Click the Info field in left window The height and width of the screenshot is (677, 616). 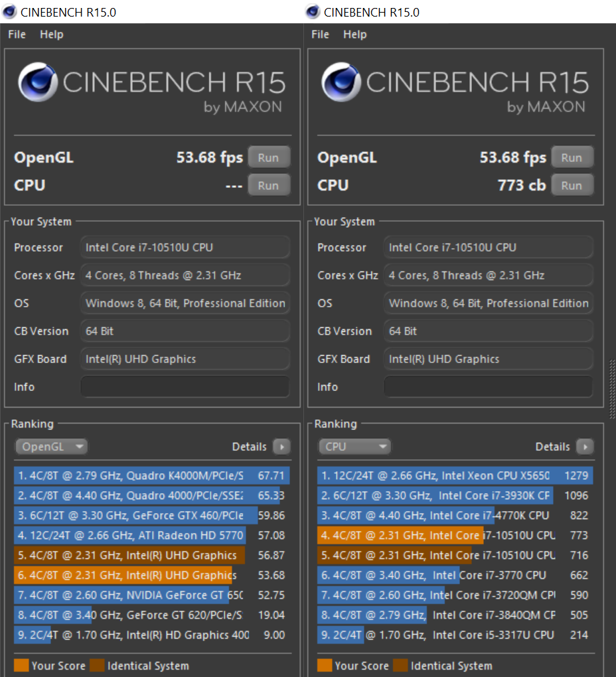185,386
